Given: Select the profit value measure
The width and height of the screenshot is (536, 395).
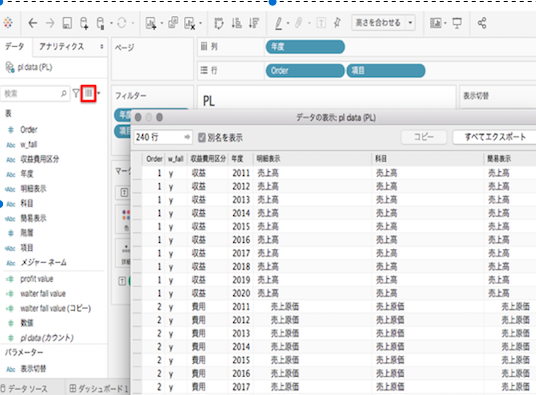Looking at the screenshot, I should pyautogui.click(x=37, y=279).
